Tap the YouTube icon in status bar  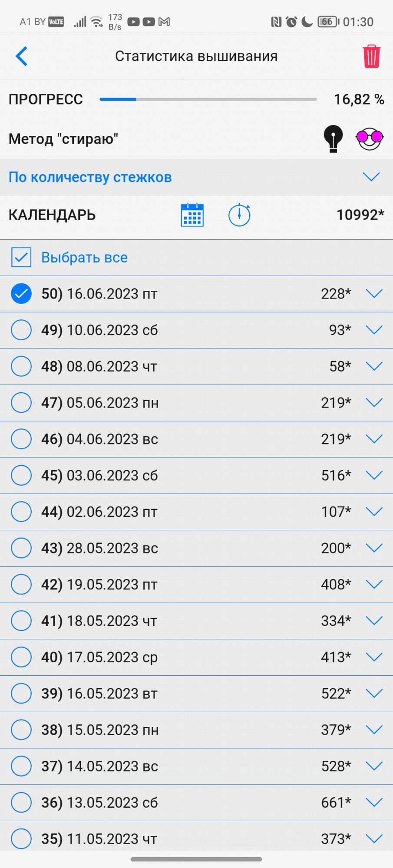(x=134, y=22)
